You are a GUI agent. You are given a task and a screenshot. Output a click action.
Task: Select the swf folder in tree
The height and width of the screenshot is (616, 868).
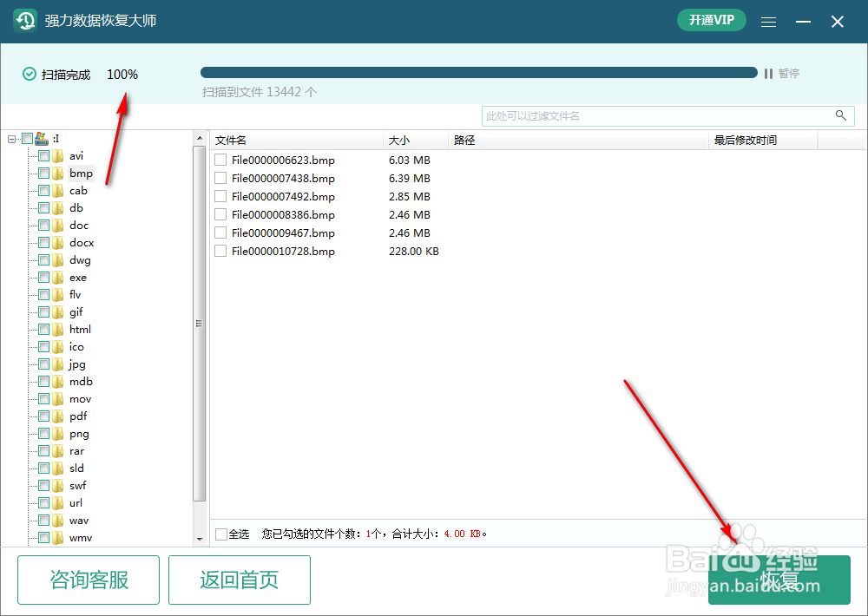tap(78, 485)
